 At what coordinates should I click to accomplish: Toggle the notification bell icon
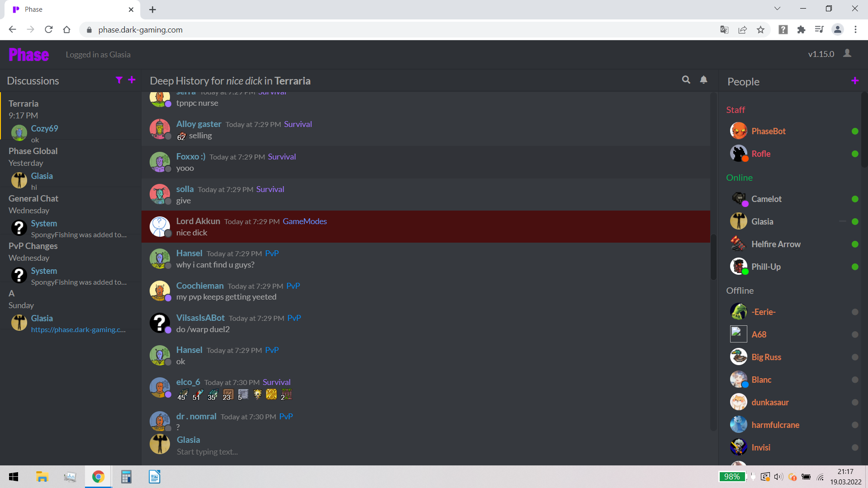point(703,80)
